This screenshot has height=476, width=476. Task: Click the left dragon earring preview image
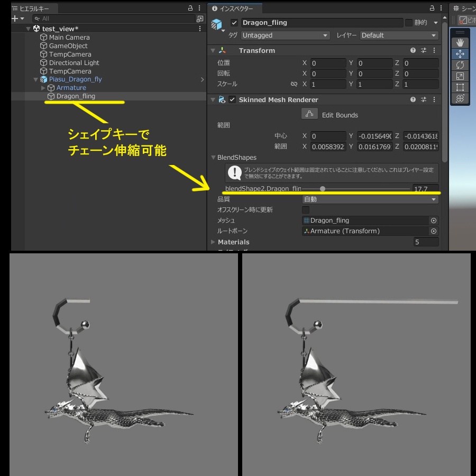124,364
